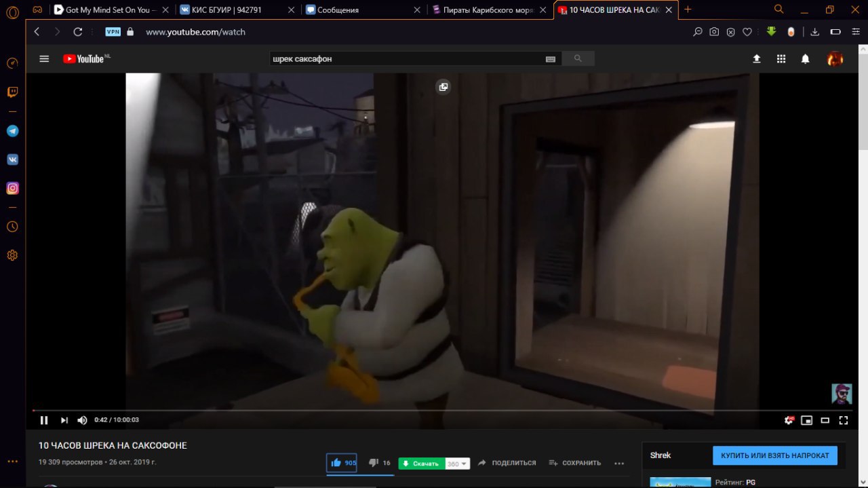Open GX Corner gamepad icon
868x488 pixels.
[38, 10]
